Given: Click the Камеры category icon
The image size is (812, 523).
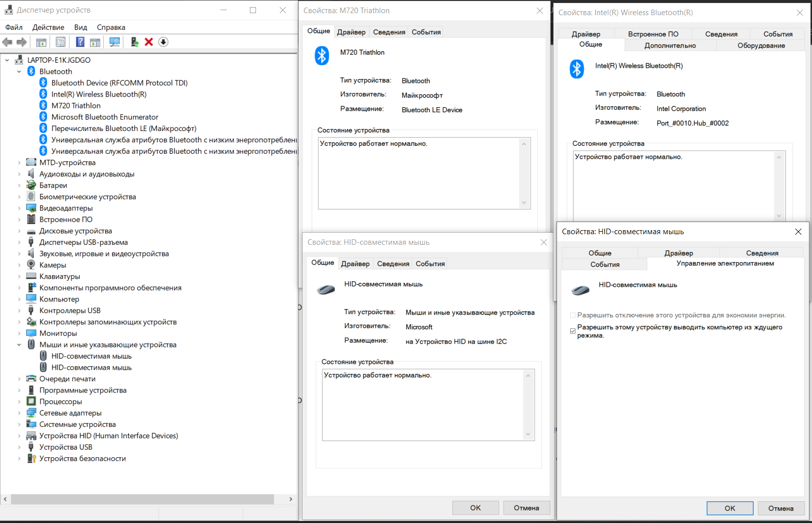Looking at the screenshot, I should coord(31,265).
